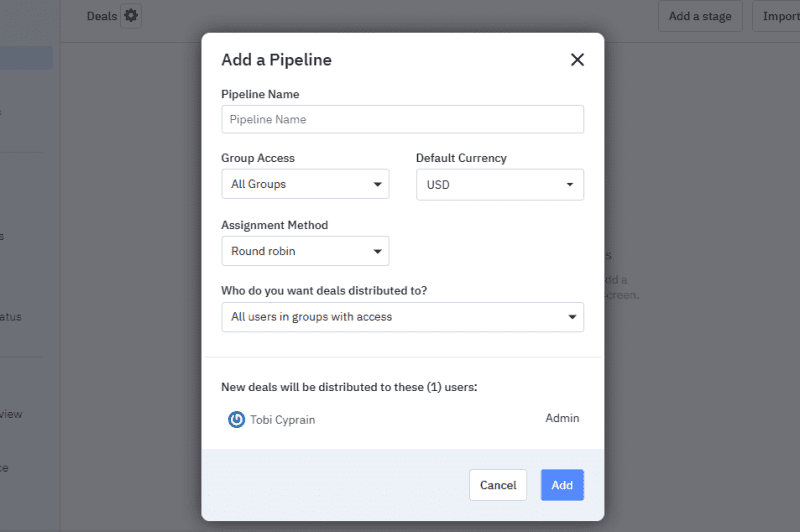Click the Deals page heading
The width and height of the screenshot is (800, 532).
click(x=102, y=16)
